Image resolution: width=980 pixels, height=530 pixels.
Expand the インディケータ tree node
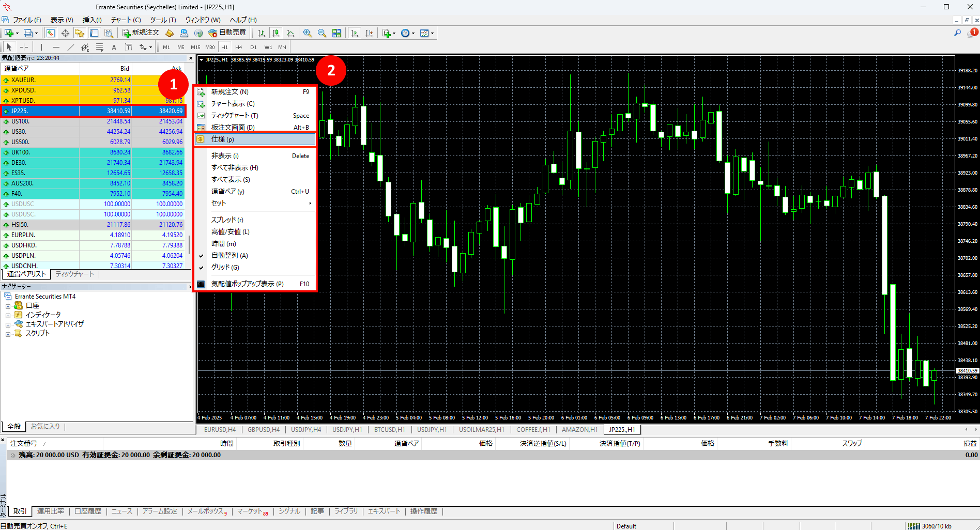pos(8,315)
